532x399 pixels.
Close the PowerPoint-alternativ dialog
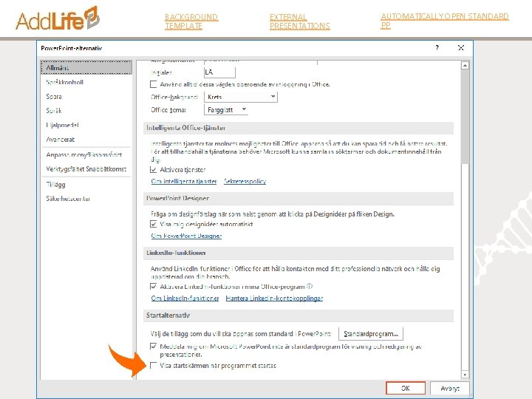point(461,48)
